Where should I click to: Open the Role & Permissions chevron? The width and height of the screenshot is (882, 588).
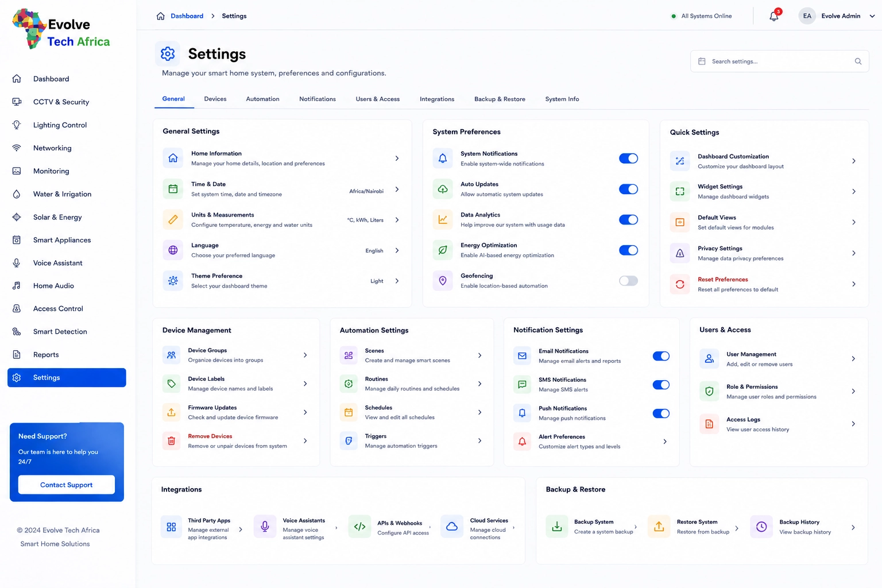click(853, 391)
